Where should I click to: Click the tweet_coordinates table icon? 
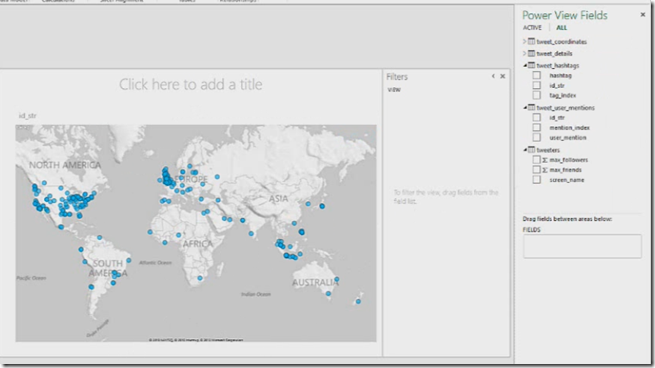[531, 41]
